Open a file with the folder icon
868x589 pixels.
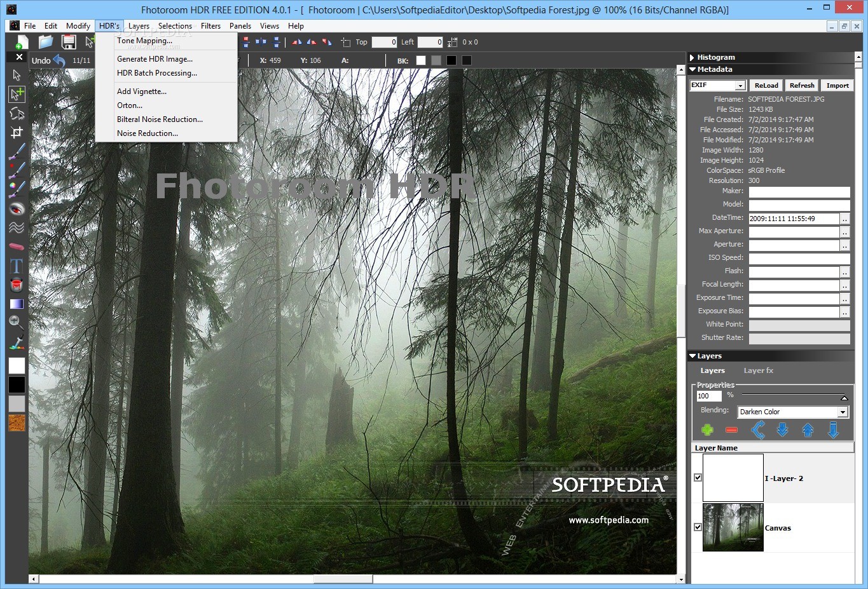pos(45,42)
